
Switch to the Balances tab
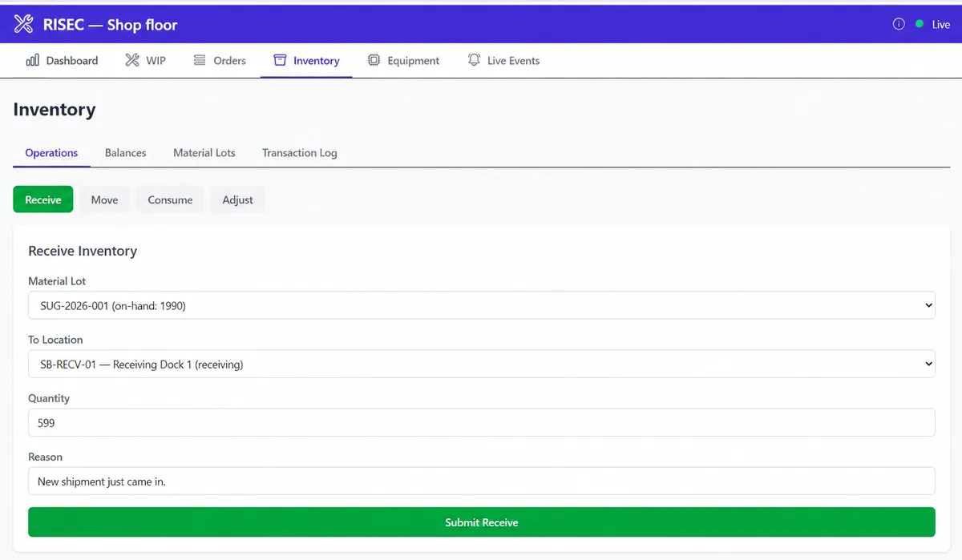pos(126,153)
